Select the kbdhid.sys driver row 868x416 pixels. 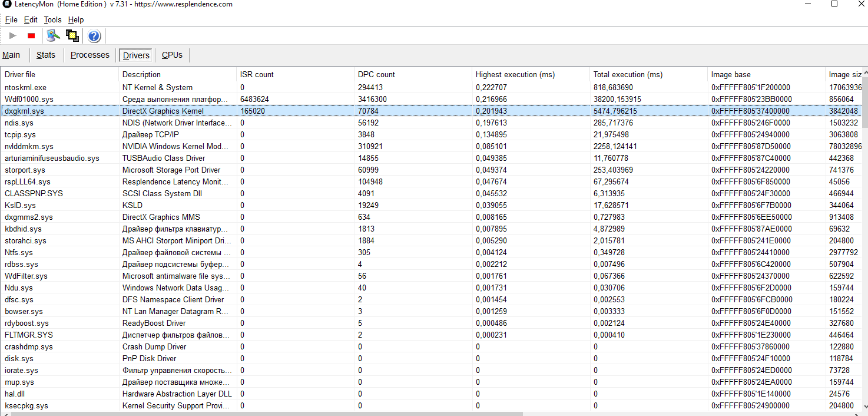(431, 229)
